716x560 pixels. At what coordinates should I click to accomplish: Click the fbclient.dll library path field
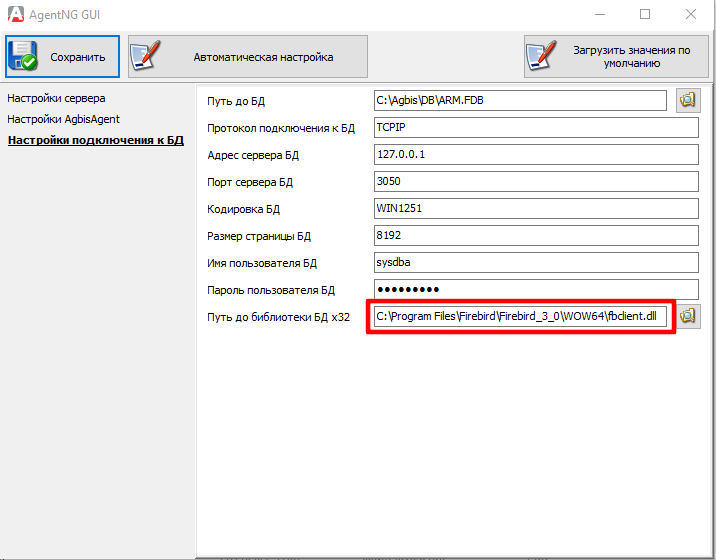tap(520, 316)
